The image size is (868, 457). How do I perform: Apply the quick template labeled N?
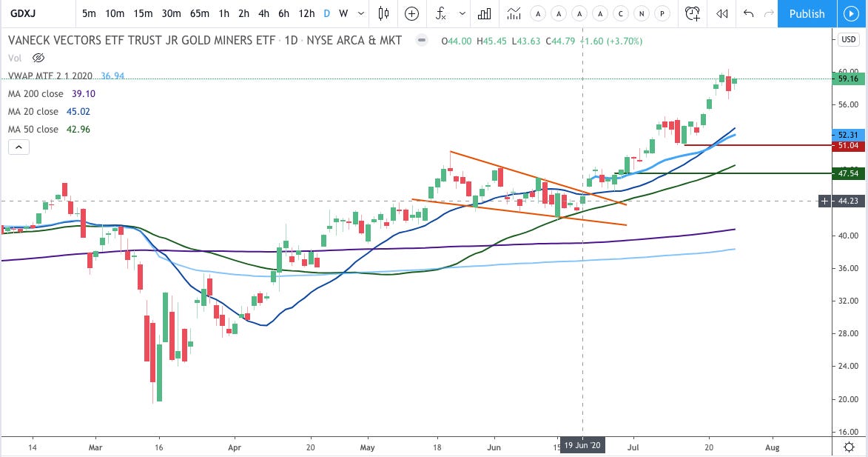click(641, 14)
